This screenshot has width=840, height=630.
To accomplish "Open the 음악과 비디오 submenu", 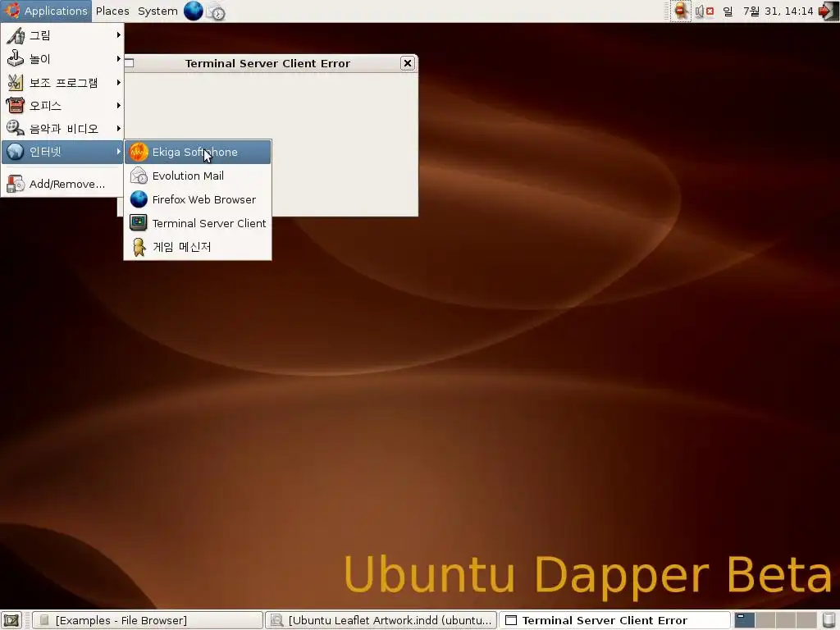I will pyautogui.click(x=63, y=129).
